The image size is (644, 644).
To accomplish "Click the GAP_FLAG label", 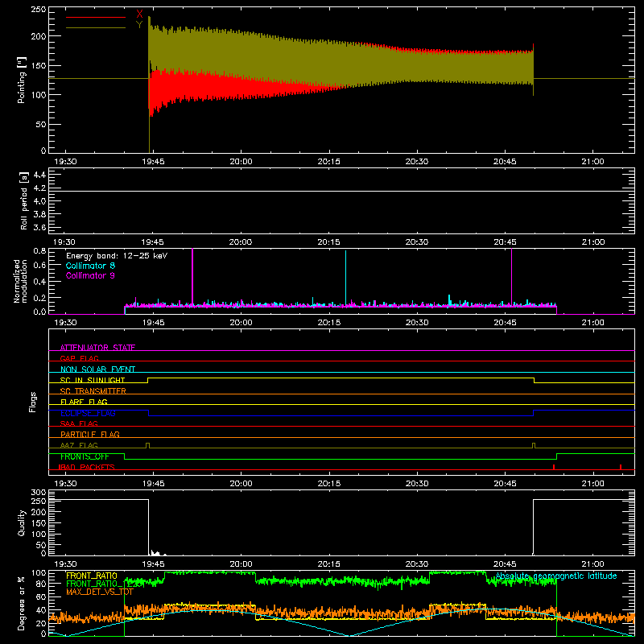I will tap(79, 358).
